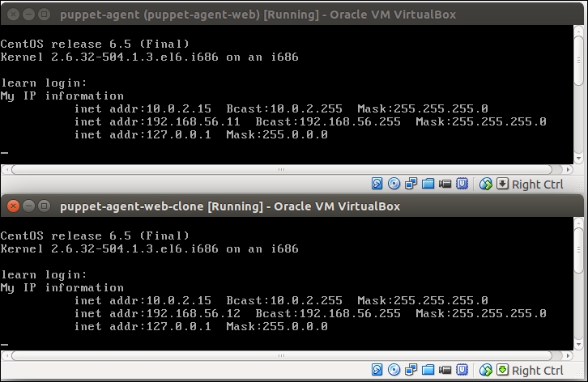Click network icon in puppet-agent-web-clone status bar
This screenshot has height=382, width=588.
[411, 371]
